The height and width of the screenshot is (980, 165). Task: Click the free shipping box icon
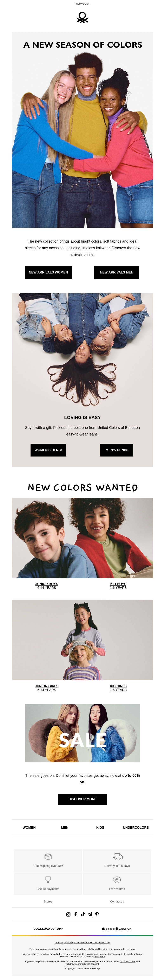tap(48, 856)
